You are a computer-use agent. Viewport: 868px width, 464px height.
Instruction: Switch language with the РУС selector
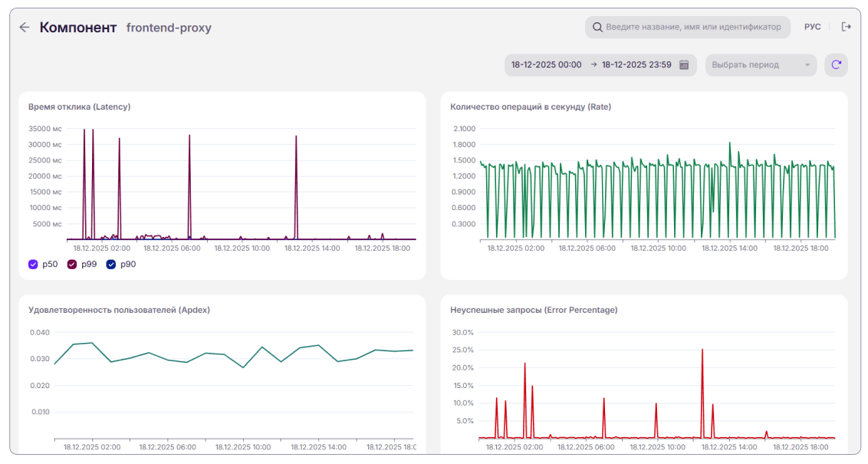(812, 27)
